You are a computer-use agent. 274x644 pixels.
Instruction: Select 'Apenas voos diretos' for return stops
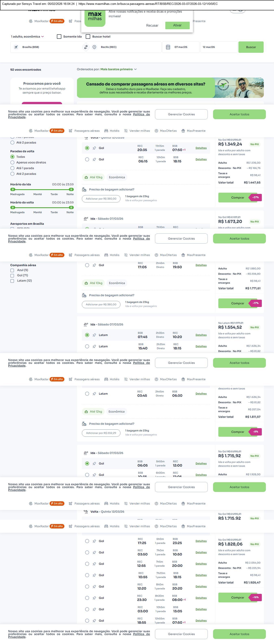(12, 162)
